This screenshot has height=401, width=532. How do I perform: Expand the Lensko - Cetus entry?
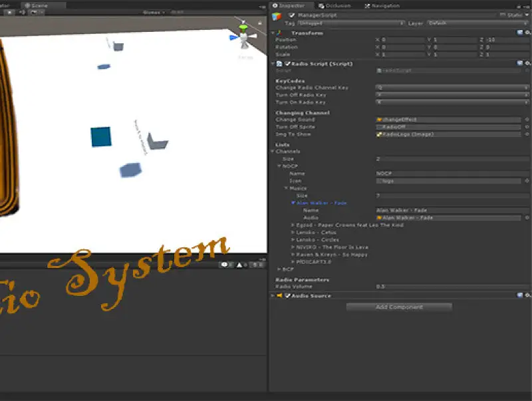pos(293,232)
